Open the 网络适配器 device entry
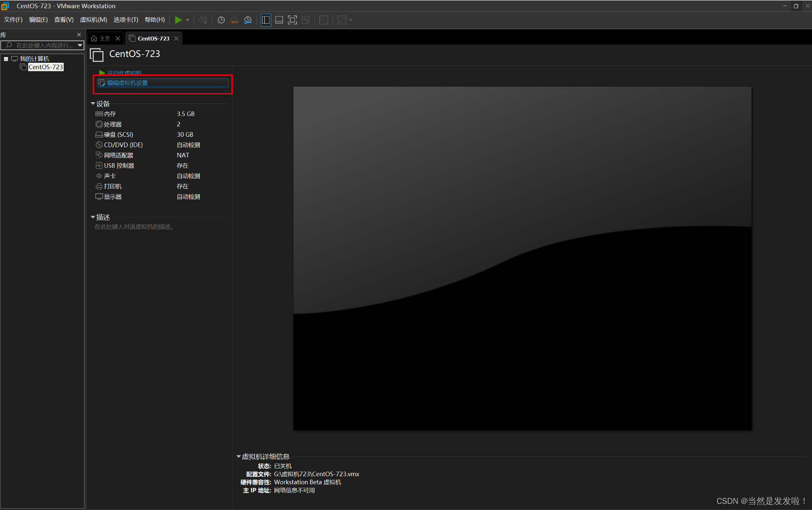The height and width of the screenshot is (510, 812). 118,155
